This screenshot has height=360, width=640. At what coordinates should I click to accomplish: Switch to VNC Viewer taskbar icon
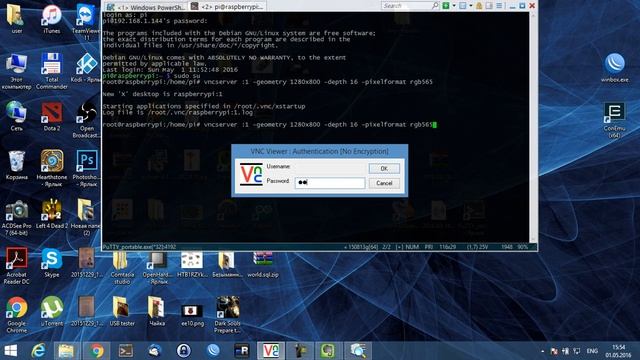271,351
